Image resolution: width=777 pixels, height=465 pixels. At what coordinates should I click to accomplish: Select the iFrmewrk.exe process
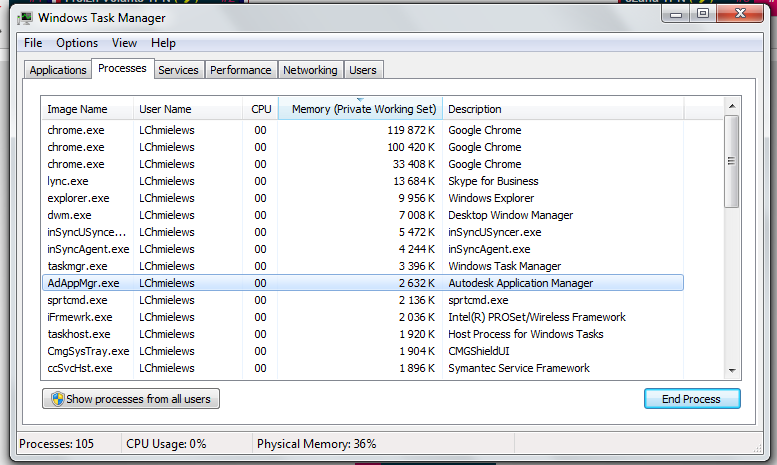[x=363, y=317]
